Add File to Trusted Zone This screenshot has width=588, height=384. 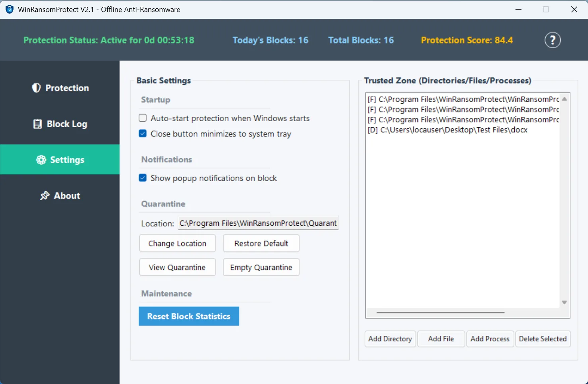pos(441,339)
